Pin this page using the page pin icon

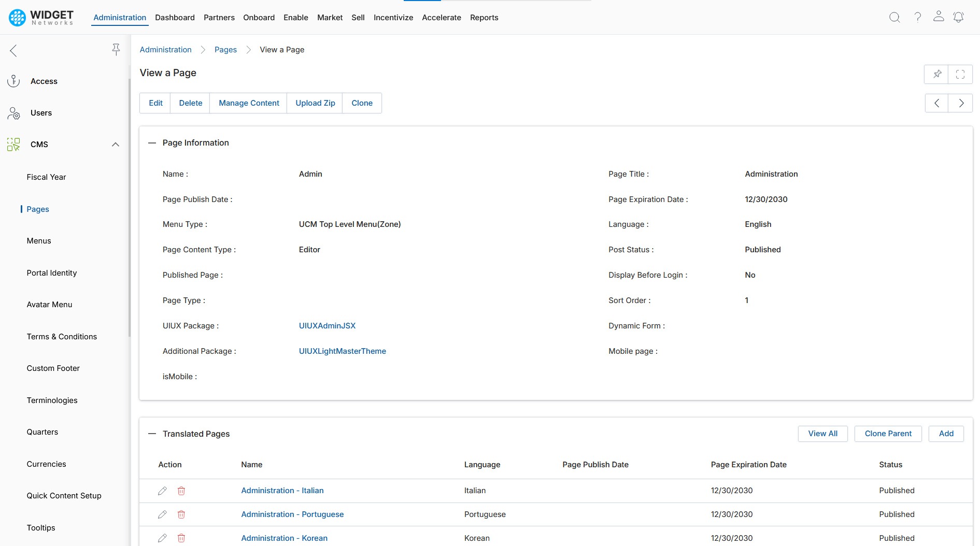pyautogui.click(x=936, y=74)
